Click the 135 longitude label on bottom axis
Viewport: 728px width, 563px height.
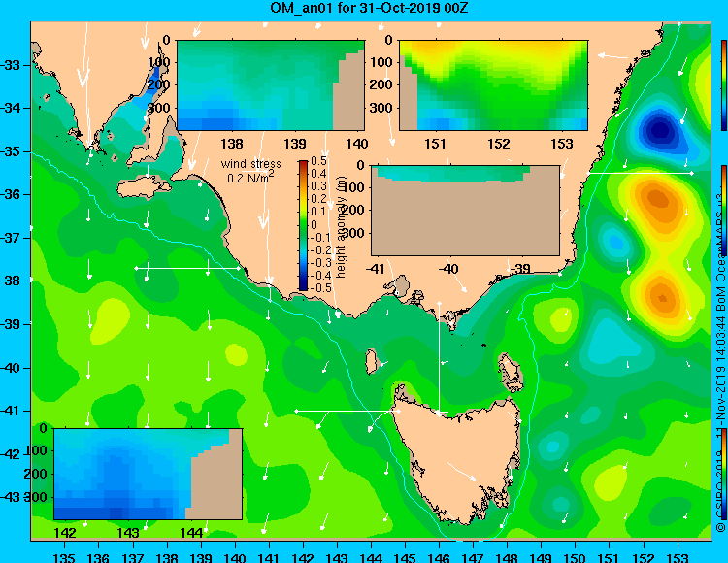tap(64, 557)
